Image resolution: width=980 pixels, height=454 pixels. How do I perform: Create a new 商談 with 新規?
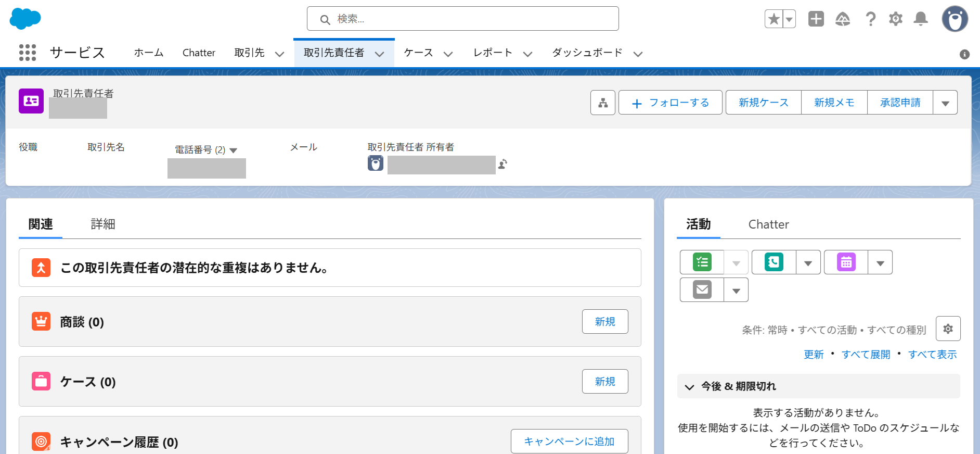coord(605,321)
